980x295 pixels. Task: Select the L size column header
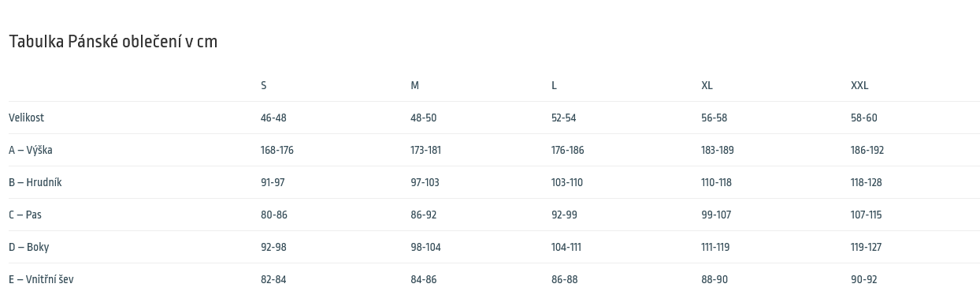pos(554,85)
